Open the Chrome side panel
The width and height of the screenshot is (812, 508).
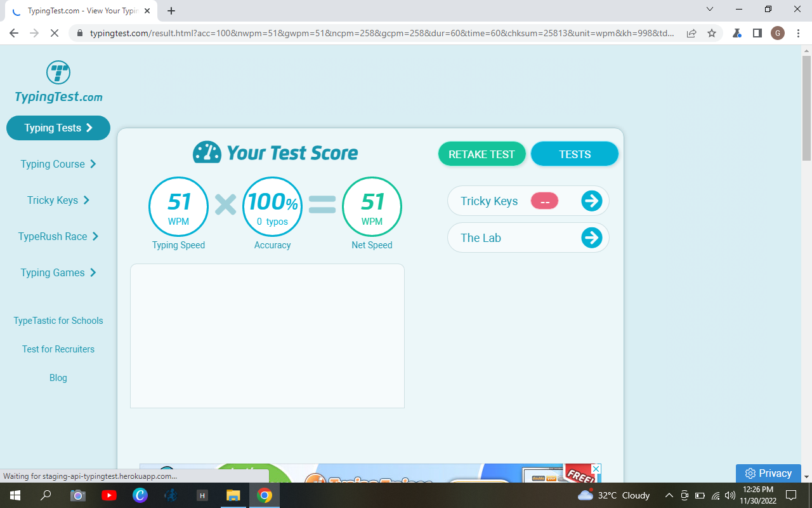click(757, 33)
